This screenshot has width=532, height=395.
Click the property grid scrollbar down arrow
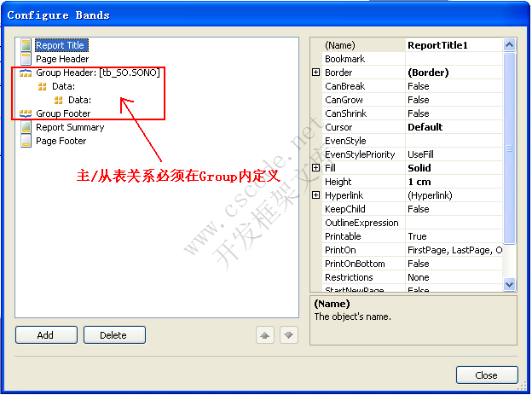point(509,284)
